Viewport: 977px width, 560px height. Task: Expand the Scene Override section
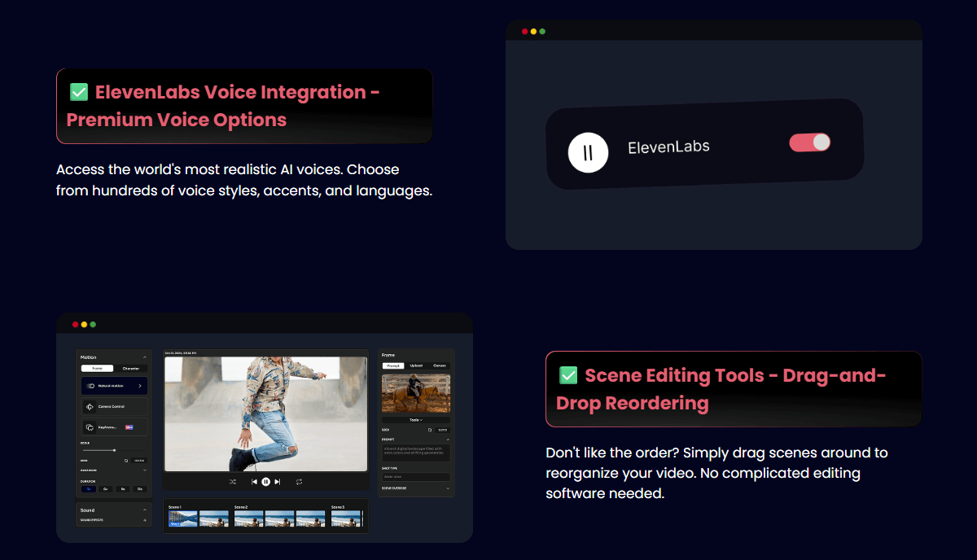(x=447, y=488)
